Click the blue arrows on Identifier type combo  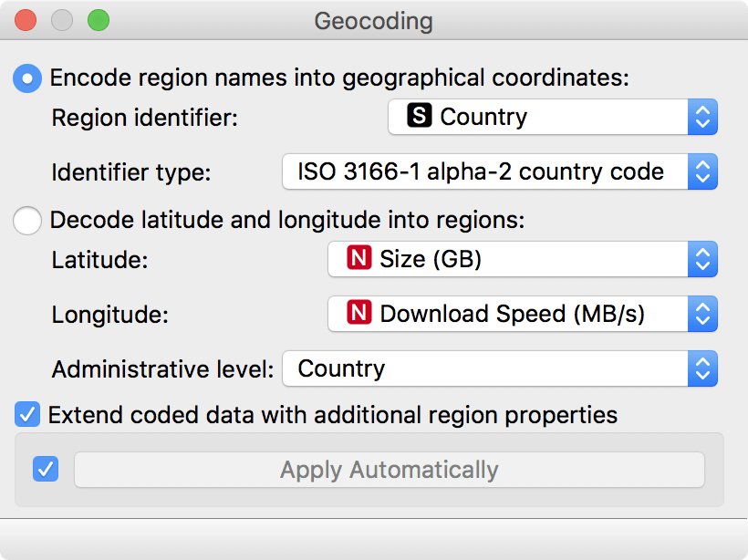[x=702, y=171]
